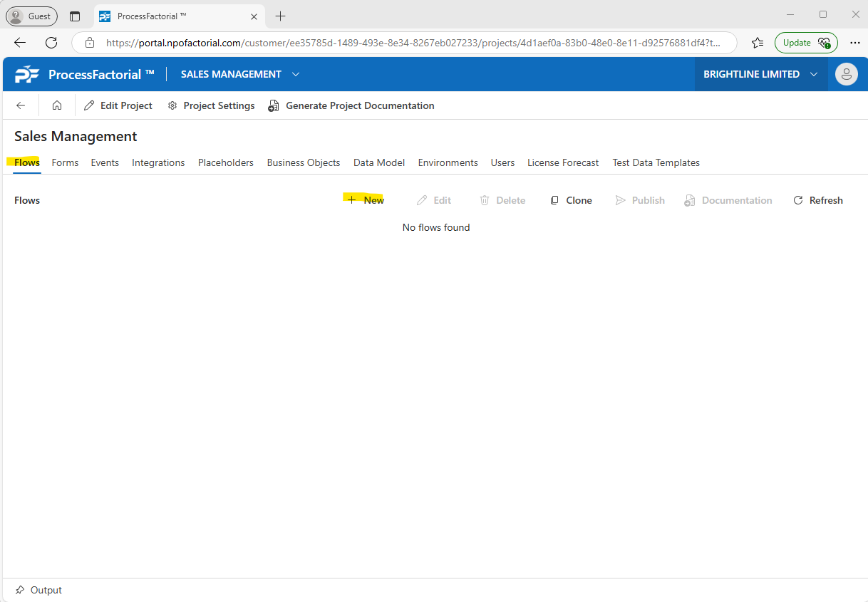Viewport: 868px width, 602px height.
Task: Refresh the flows list
Action: [x=817, y=200]
